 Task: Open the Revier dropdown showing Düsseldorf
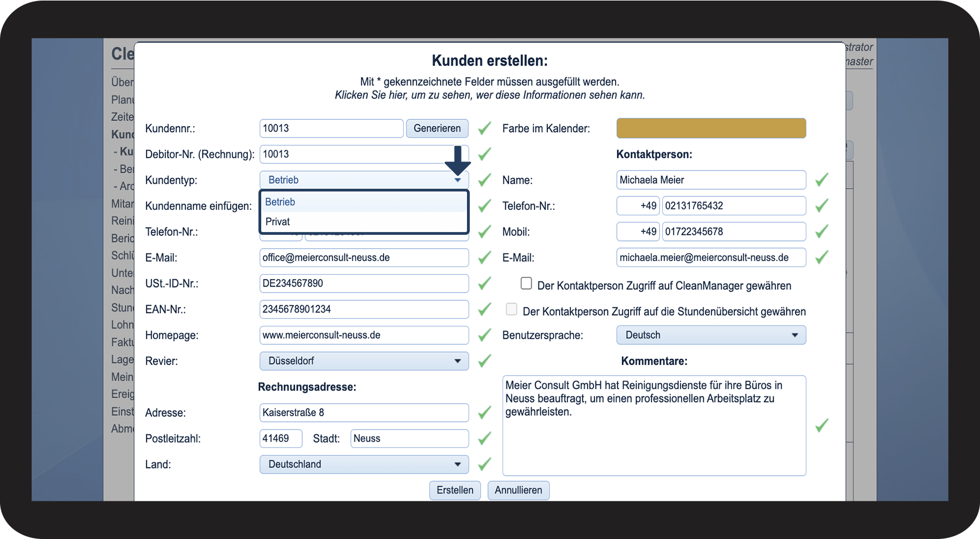(364, 361)
